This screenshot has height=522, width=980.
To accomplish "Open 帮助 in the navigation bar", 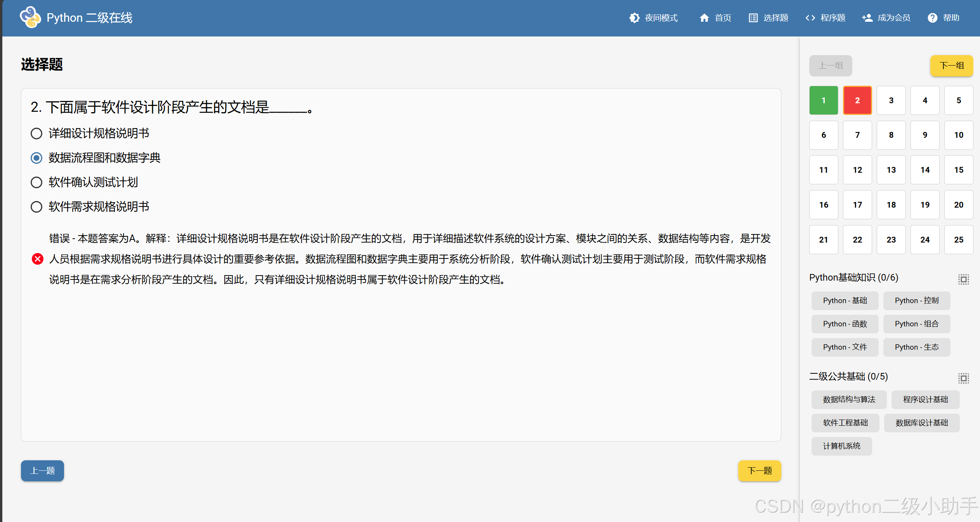I will tap(951, 18).
